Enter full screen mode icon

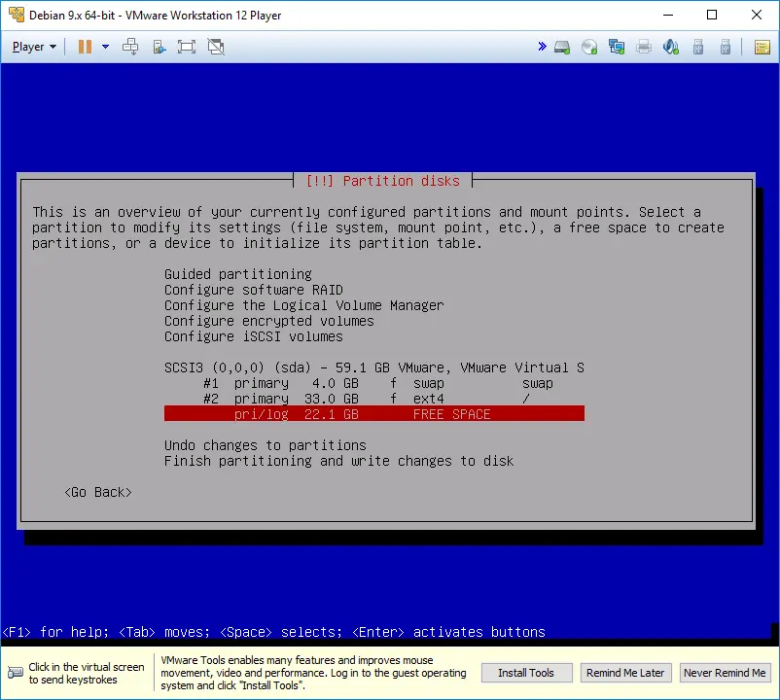(x=187, y=47)
